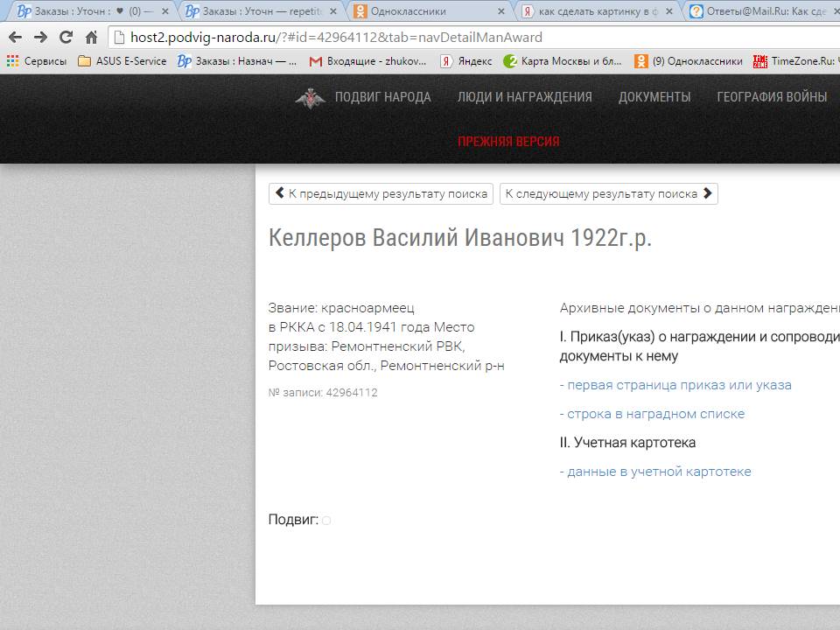
Task: Open the Сервисы apps bookmark
Action: 37,61
